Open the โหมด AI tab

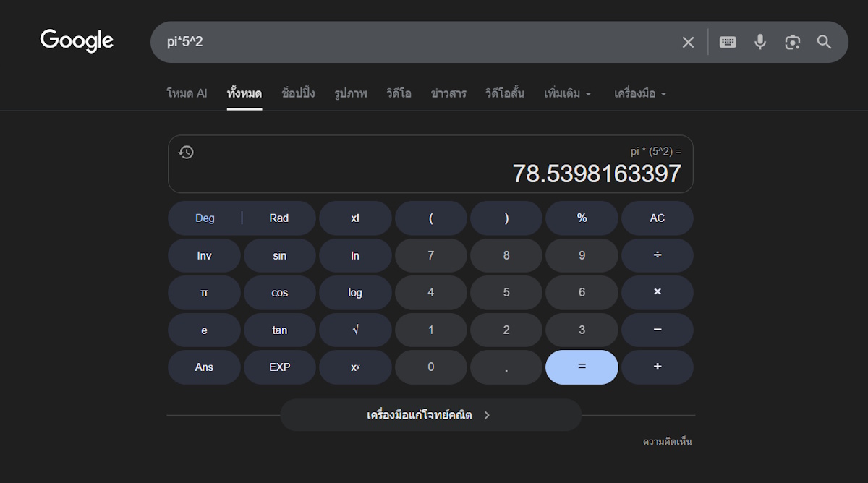[x=187, y=94]
